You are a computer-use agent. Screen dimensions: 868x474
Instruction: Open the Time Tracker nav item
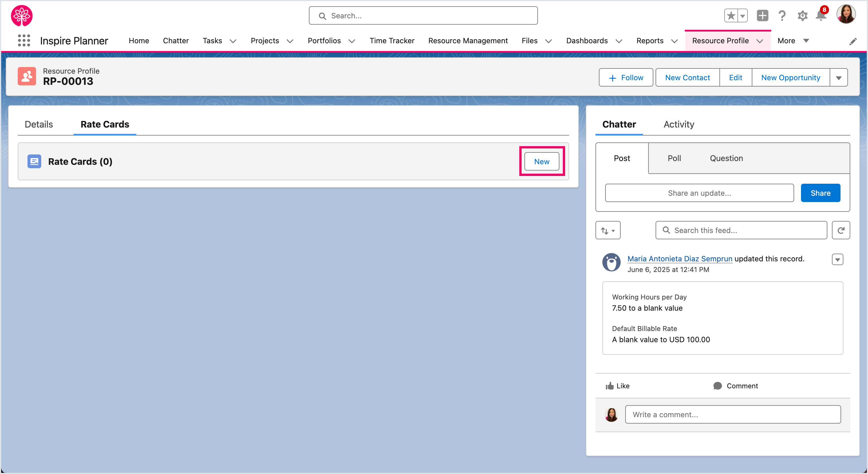click(392, 41)
